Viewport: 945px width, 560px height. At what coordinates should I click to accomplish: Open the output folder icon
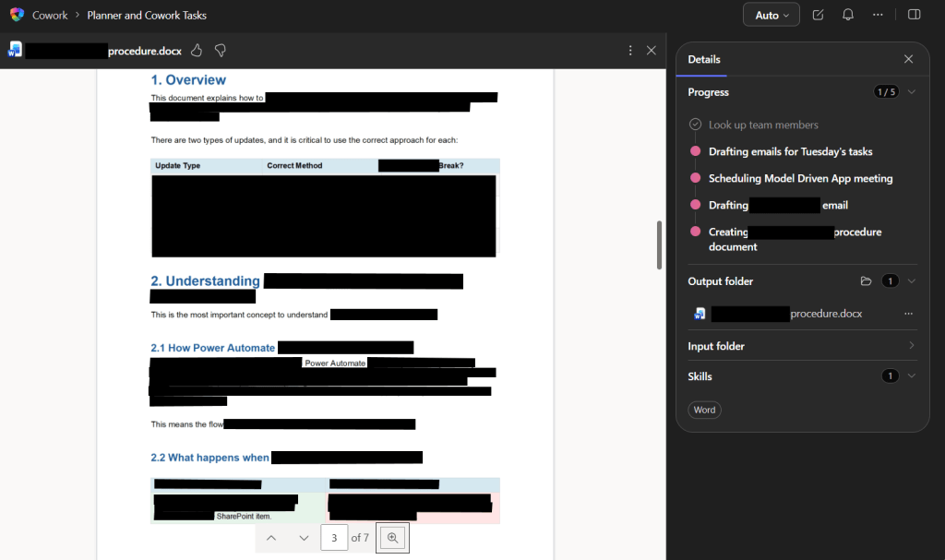[866, 281]
